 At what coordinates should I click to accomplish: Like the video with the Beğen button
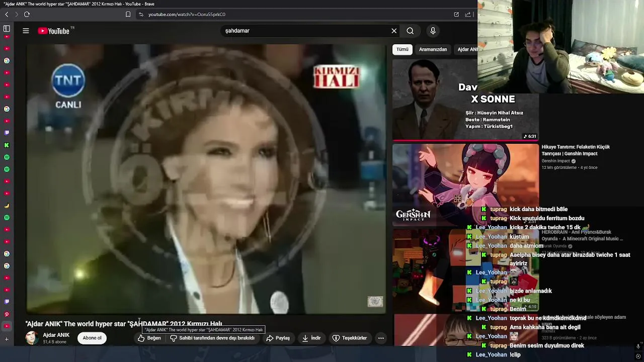(x=149, y=338)
